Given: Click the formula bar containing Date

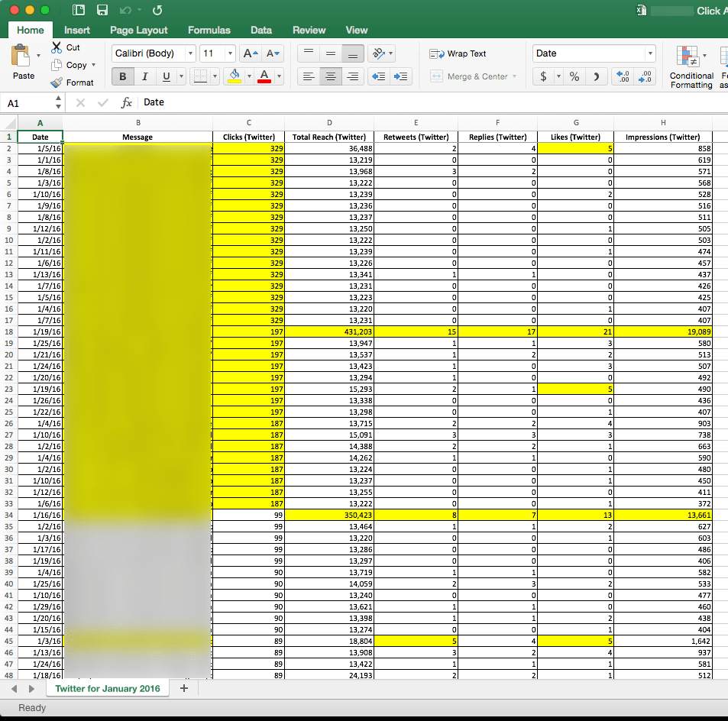Looking at the screenshot, I should pos(434,102).
